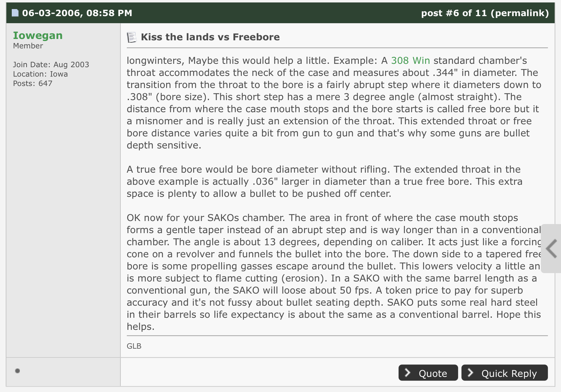Screen dimensions: 561x392
Task: Expand the side panel with the left chevron
Action: click(551, 249)
